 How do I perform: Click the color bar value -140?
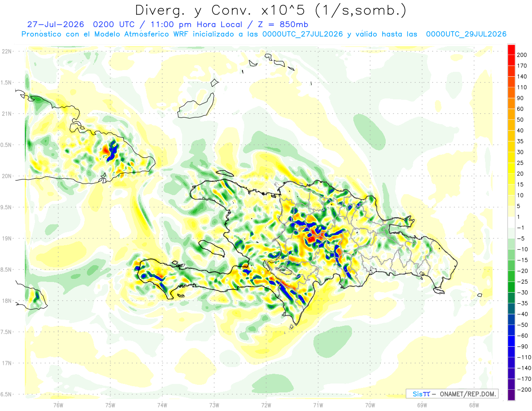coord(524,368)
